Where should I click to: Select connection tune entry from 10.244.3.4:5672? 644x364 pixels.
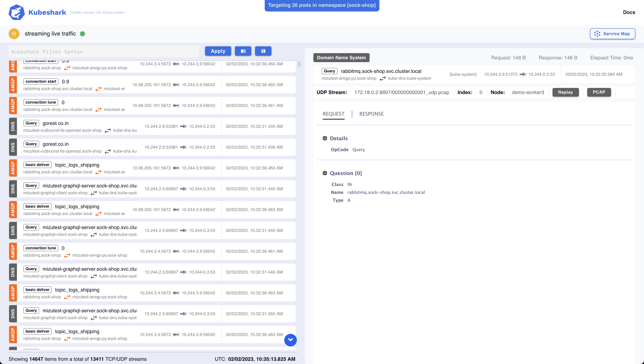point(152,251)
